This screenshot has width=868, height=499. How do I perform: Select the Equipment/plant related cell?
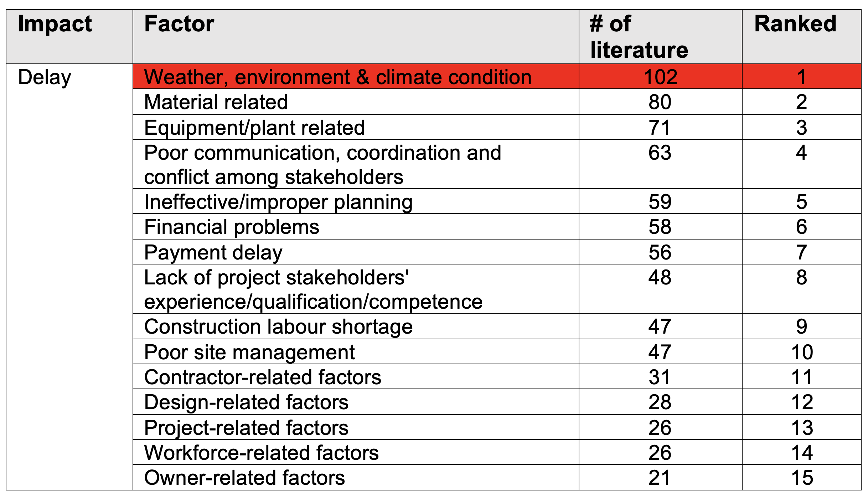coord(254,128)
